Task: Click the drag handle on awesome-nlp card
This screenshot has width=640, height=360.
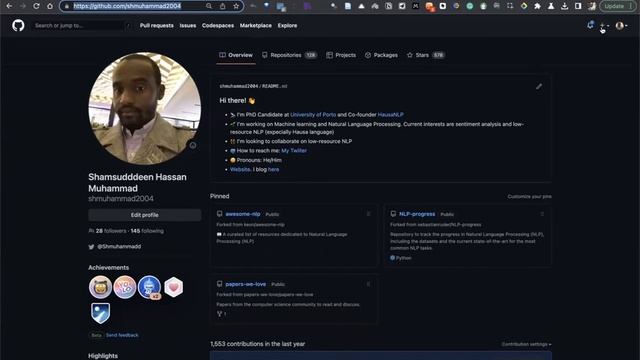Action: click(x=369, y=214)
